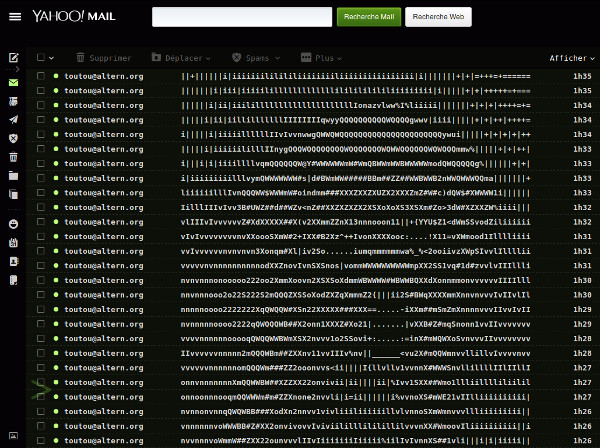
Task: Check the box for message starting vvIvvvvvvnvnvnvn3
Action: [x=41, y=251]
